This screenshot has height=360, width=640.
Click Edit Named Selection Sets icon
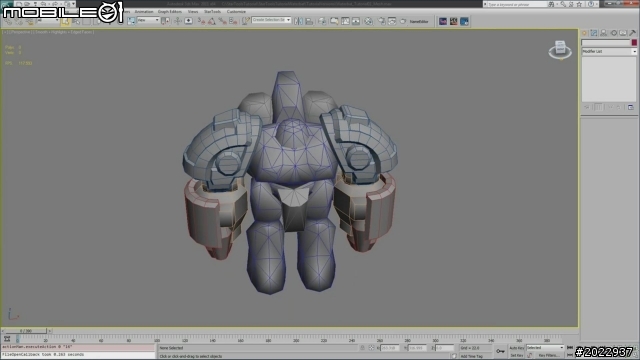click(x=245, y=21)
